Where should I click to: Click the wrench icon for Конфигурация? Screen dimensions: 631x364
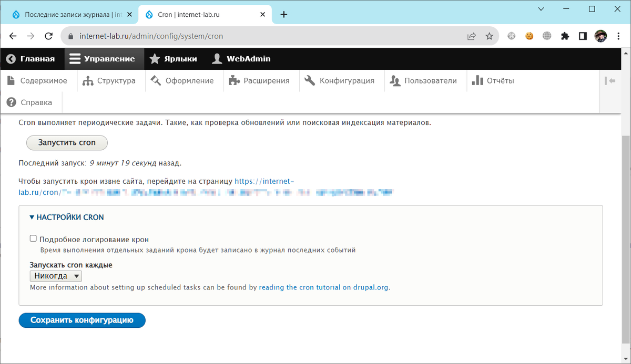pos(310,80)
